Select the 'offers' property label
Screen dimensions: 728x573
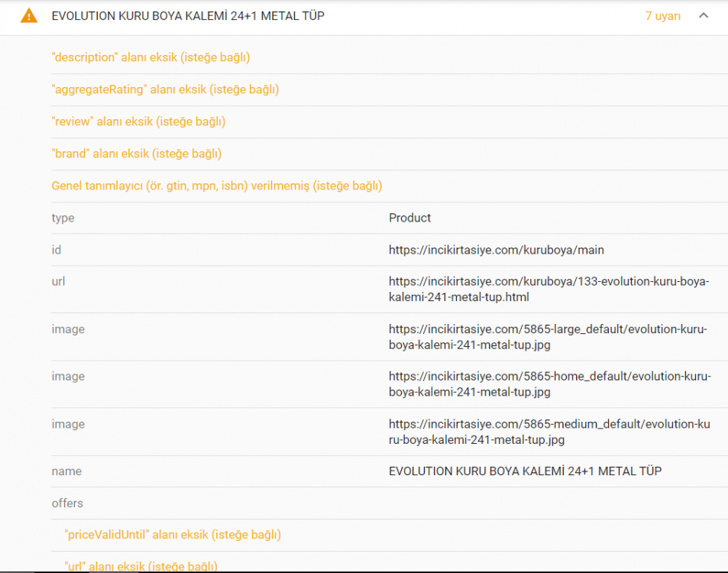pos(67,503)
